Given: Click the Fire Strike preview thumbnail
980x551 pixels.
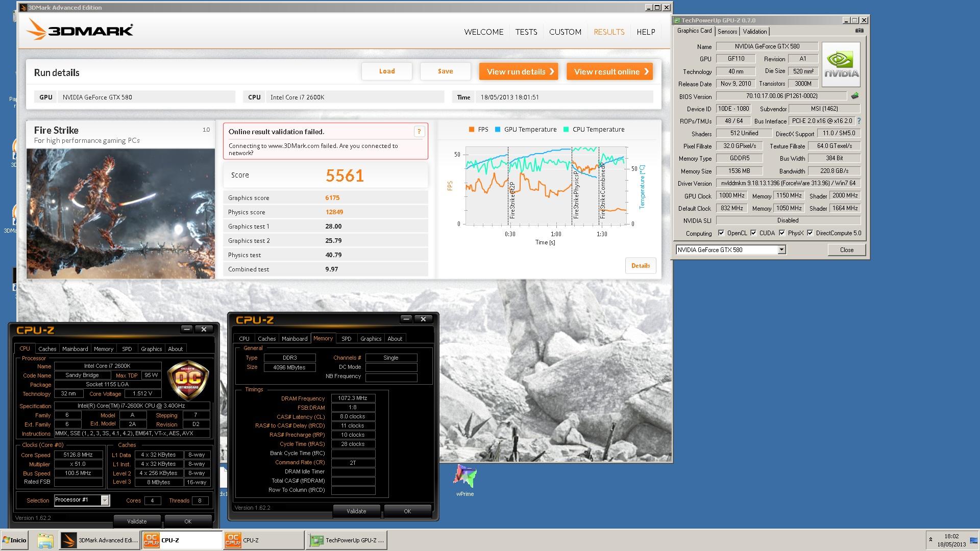Looking at the screenshot, I should 121,213.
